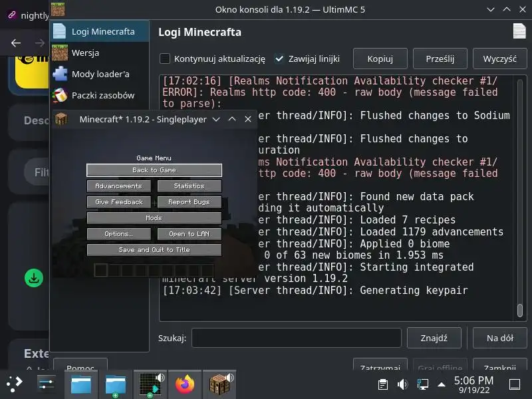Click the Minecraft window up-chevron button
The height and width of the screenshot is (399, 532).
coord(232,119)
